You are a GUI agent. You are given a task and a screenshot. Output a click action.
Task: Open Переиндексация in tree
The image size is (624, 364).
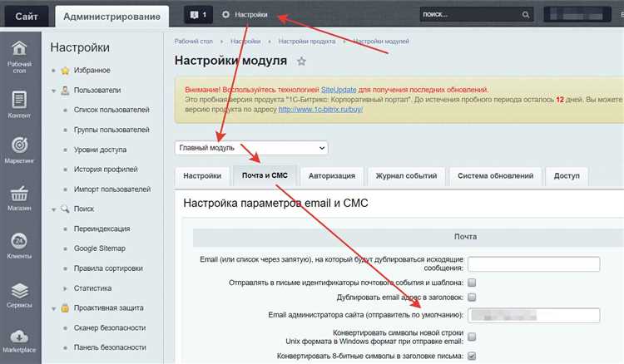coord(102,229)
